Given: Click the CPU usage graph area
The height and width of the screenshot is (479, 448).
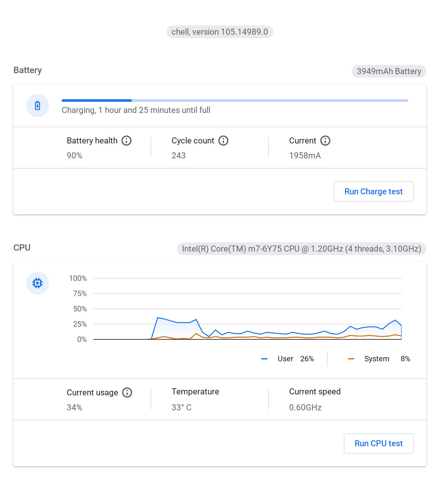Looking at the screenshot, I should coord(248,309).
